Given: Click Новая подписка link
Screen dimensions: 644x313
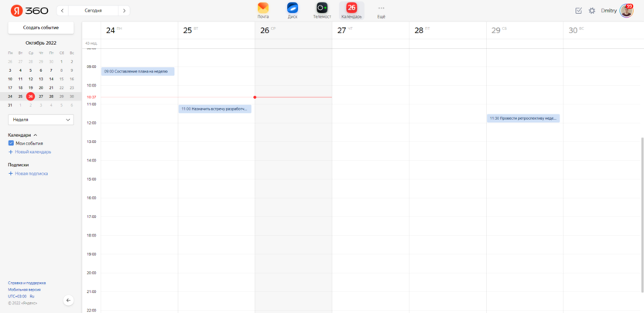Looking at the screenshot, I should click(x=31, y=174).
